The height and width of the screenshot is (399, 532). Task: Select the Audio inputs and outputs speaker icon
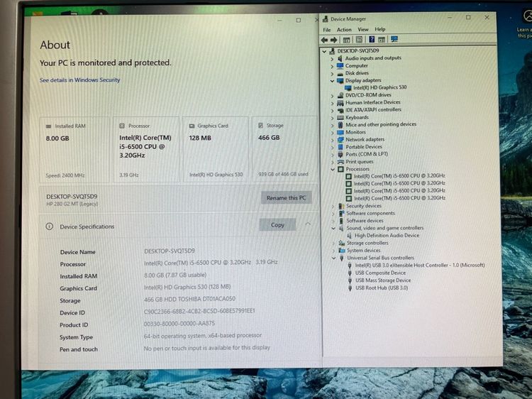coord(340,58)
